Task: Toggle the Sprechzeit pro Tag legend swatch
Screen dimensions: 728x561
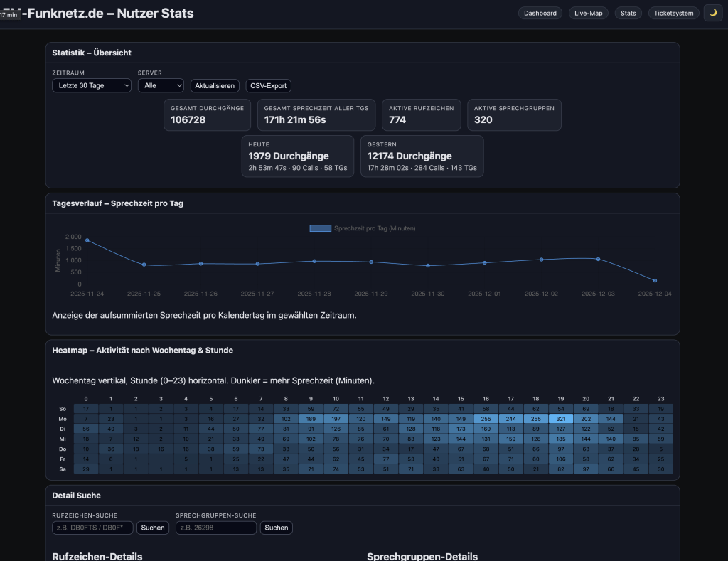Action: click(320, 228)
